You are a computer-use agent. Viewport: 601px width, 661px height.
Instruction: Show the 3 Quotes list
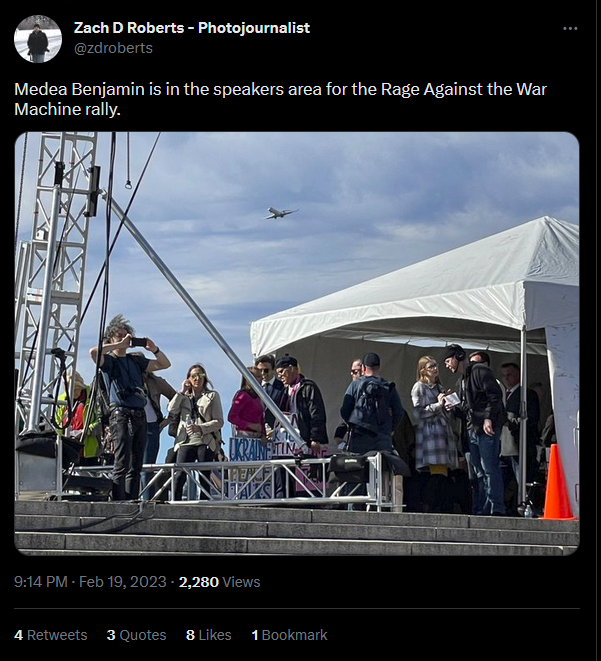click(137, 635)
